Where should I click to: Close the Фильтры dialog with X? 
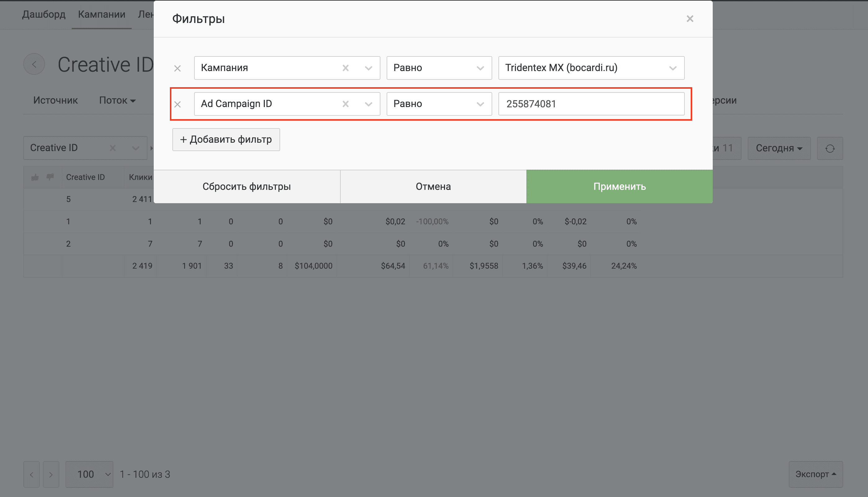(690, 19)
